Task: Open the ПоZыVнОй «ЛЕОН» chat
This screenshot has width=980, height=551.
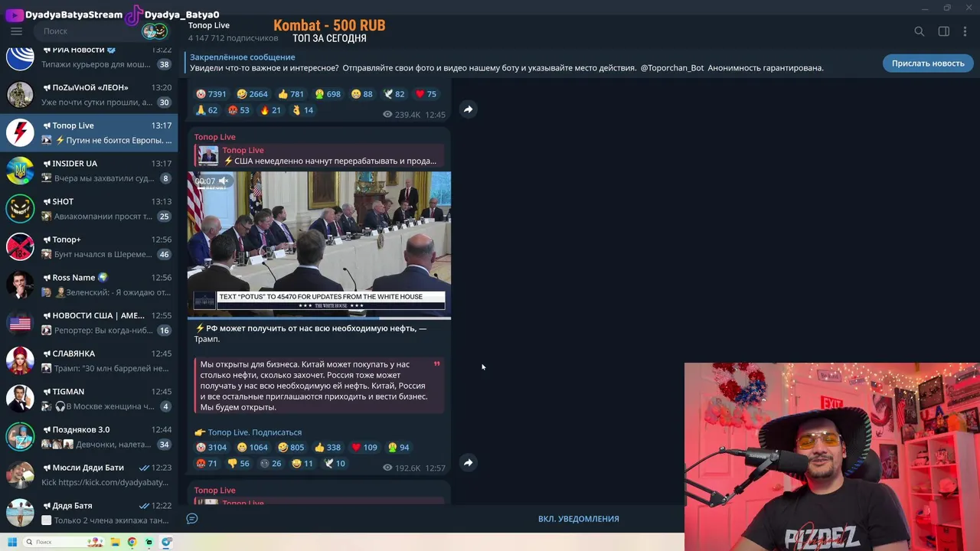Action: (x=89, y=95)
